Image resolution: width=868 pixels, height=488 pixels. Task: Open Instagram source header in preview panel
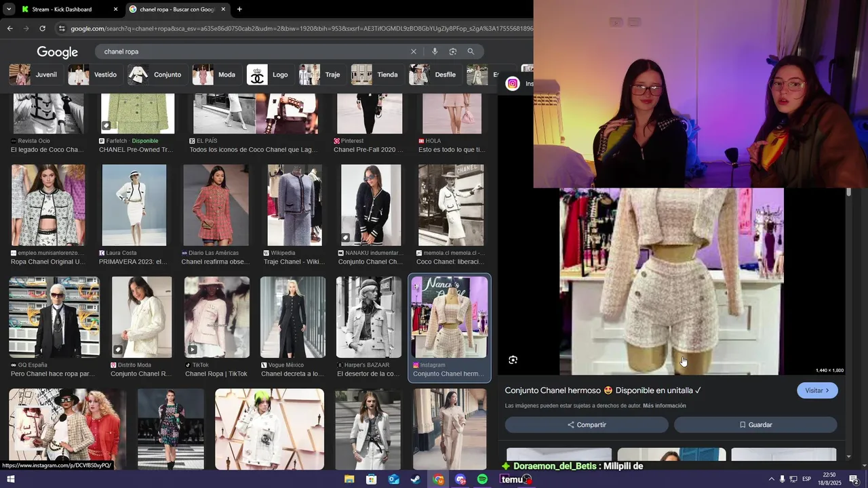tap(519, 84)
